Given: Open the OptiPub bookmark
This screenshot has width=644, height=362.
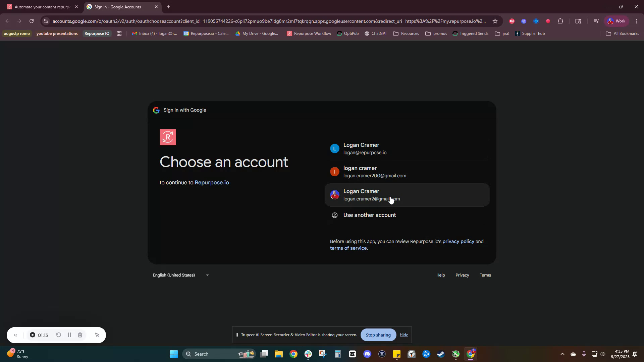Looking at the screenshot, I should coord(348,33).
